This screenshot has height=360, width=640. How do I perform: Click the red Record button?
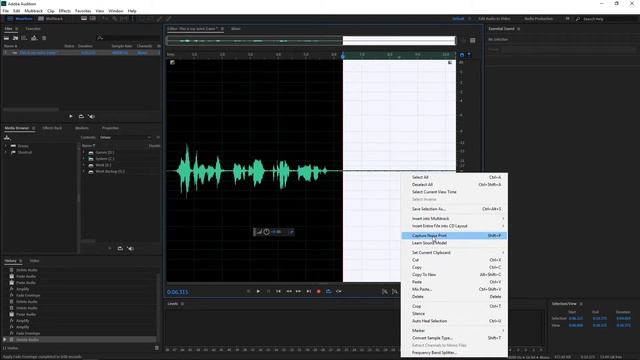point(319,291)
